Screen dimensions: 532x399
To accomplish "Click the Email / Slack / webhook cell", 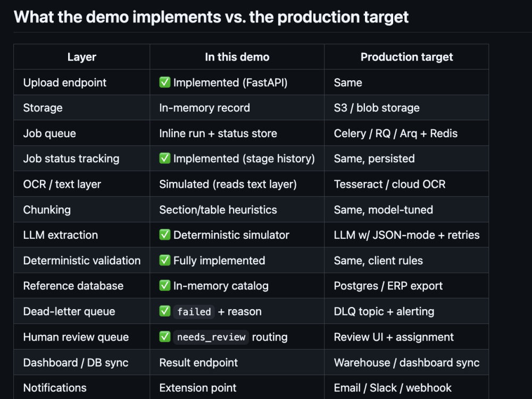I will pyautogui.click(x=406, y=387).
